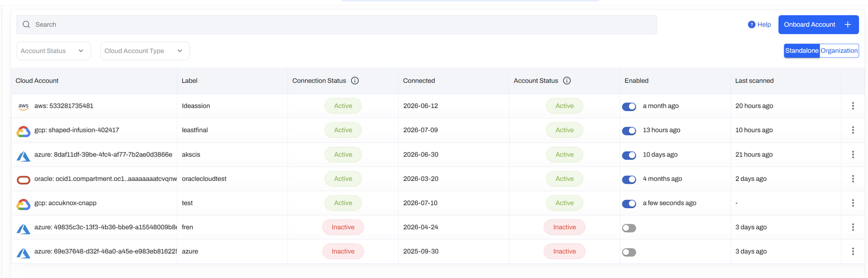The image size is (868, 278).
Task: Click the connected date 2026-03-20
Action: click(x=420, y=179)
